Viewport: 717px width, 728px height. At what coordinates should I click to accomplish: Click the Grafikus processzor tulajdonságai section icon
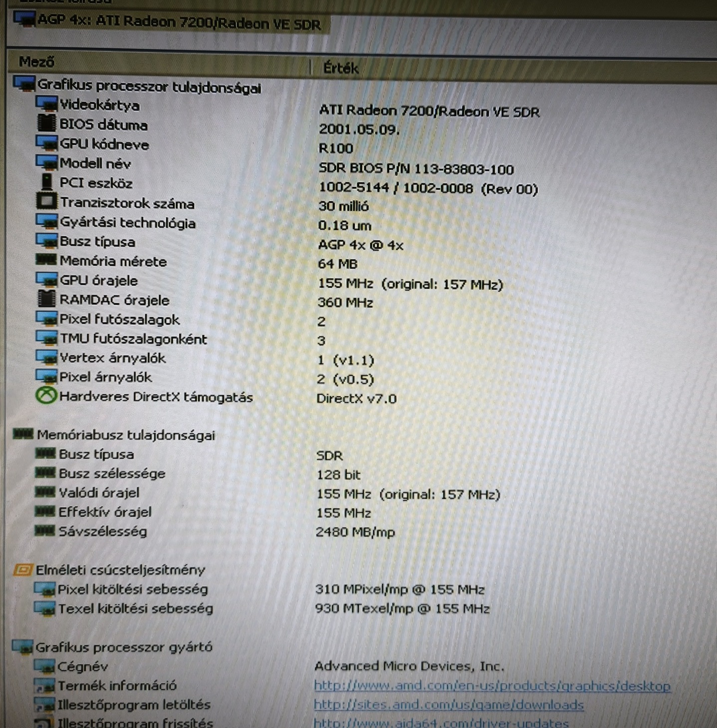point(24,83)
